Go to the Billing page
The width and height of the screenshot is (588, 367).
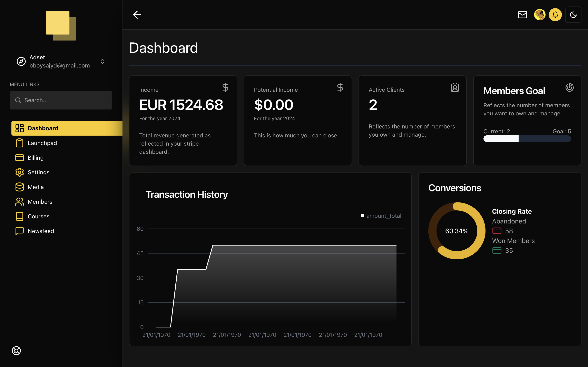(x=36, y=158)
